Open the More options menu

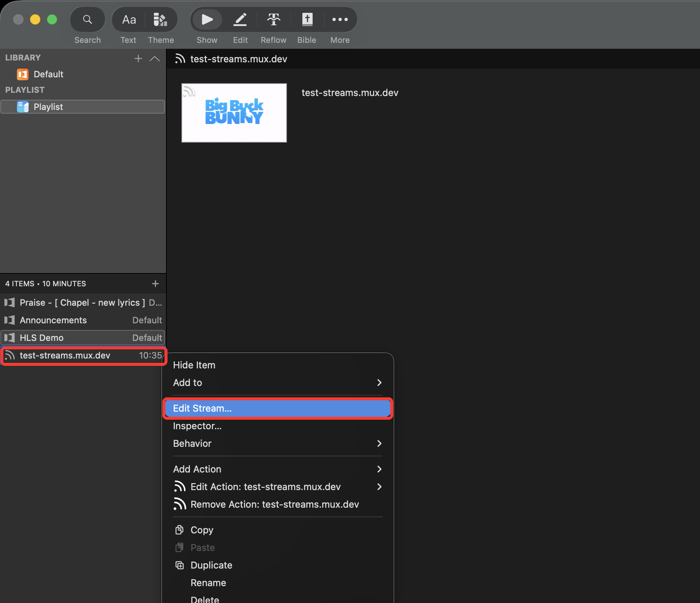tap(340, 19)
